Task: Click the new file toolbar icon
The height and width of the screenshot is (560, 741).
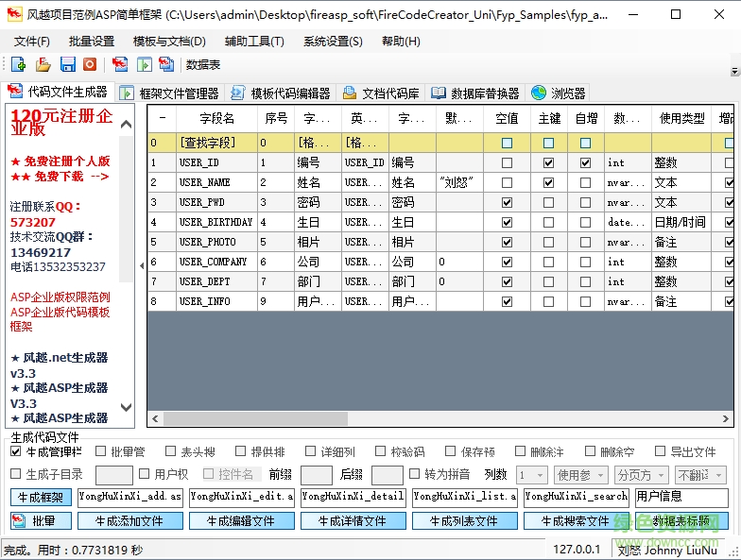Action: pos(18,64)
